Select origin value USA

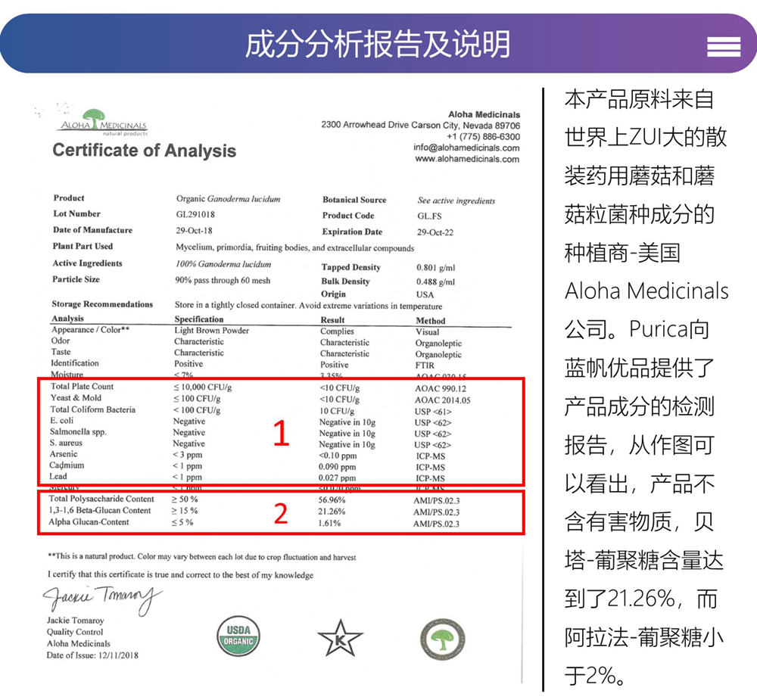pos(425,294)
